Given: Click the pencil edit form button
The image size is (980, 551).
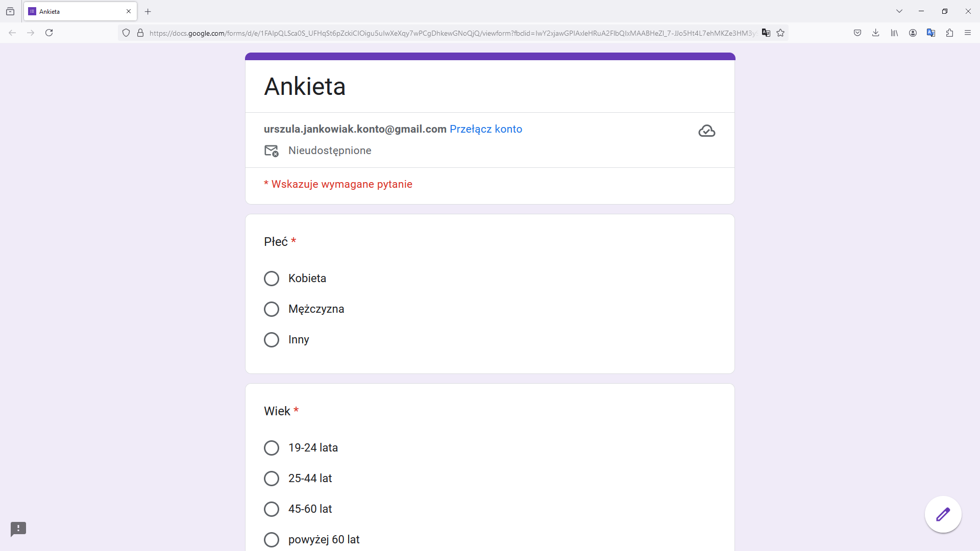Looking at the screenshot, I should pos(943,514).
